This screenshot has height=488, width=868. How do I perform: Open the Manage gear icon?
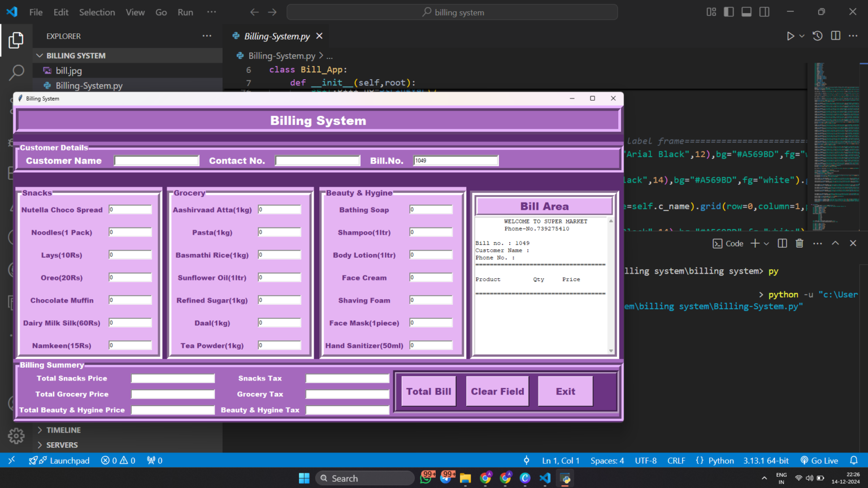coord(16,436)
